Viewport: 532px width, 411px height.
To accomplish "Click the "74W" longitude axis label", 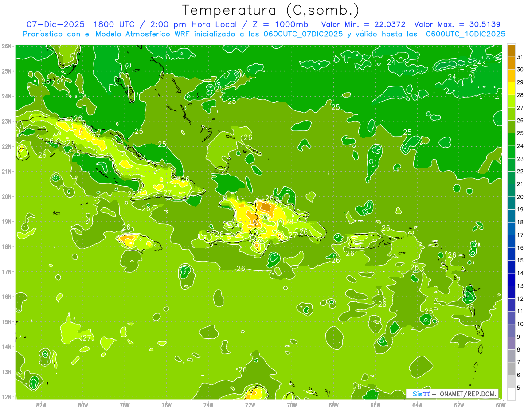I will 208,405.
